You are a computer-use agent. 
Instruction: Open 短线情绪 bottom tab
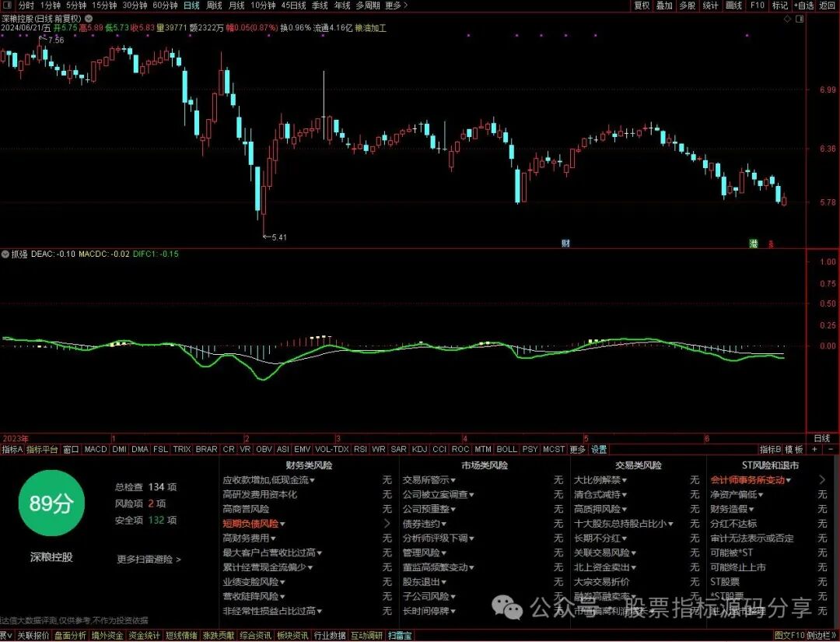click(x=181, y=636)
